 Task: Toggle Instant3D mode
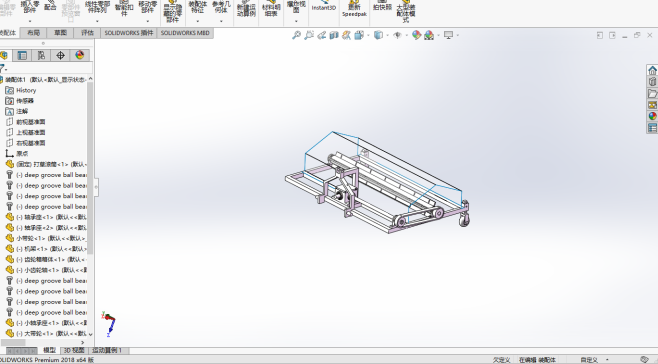[x=324, y=6]
